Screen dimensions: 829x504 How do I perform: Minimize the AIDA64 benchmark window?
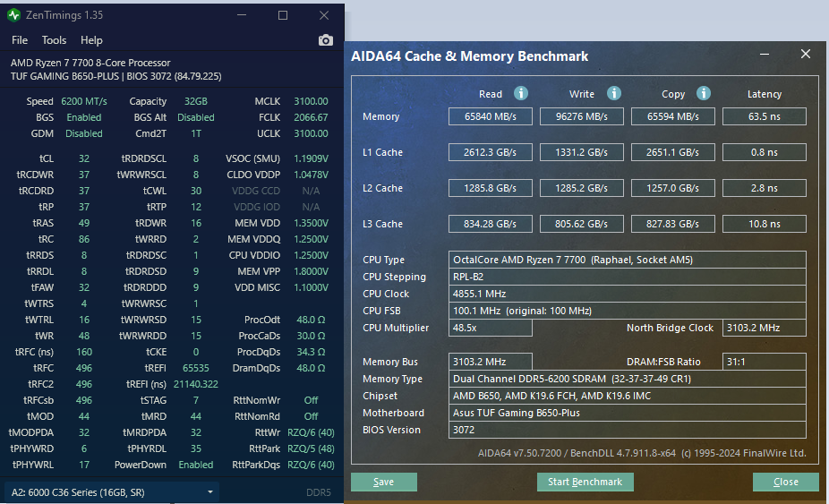(765, 55)
